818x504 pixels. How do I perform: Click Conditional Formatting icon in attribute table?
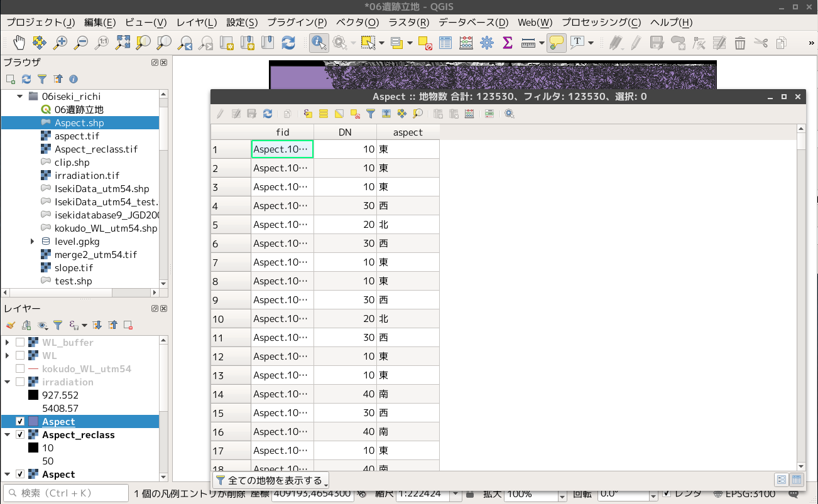489,114
